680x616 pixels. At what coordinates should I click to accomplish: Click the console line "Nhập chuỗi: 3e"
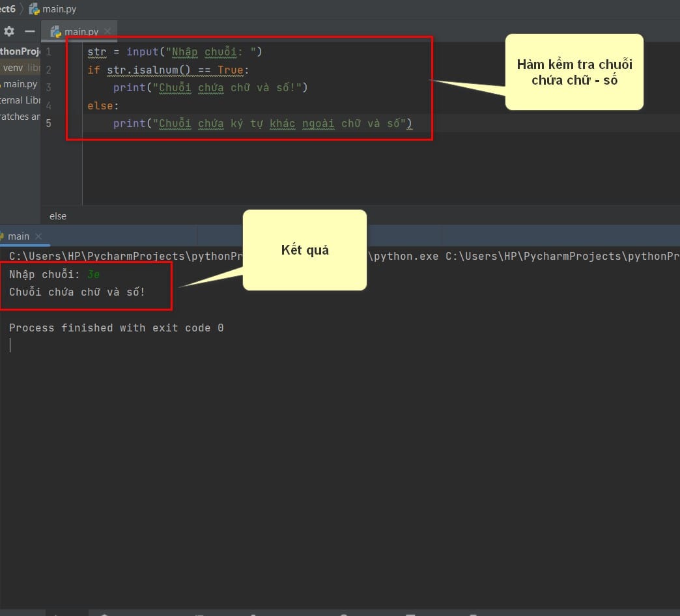(x=55, y=274)
